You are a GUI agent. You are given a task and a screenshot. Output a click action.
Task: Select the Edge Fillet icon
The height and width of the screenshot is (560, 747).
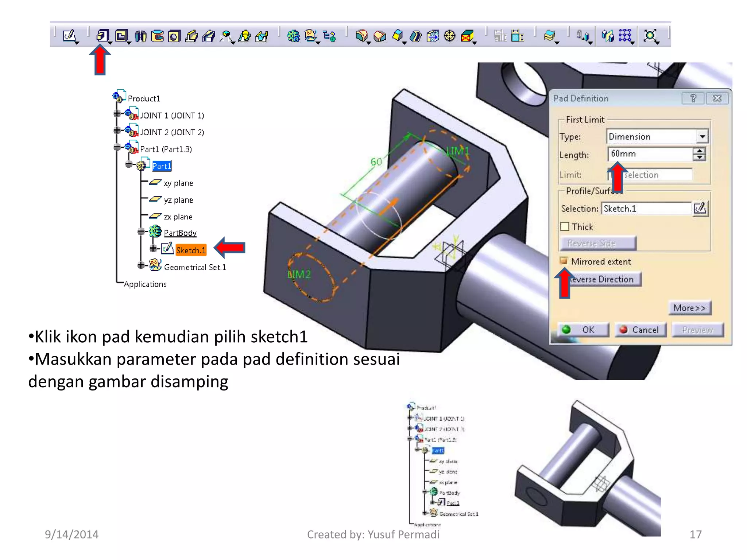pyautogui.click(x=361, y=36)
